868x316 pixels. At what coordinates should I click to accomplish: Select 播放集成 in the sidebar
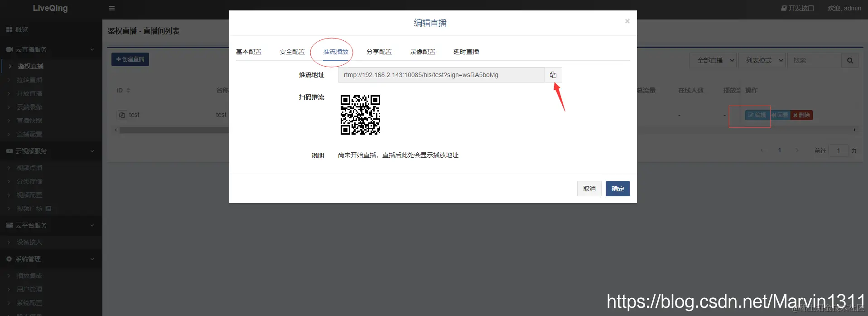coord(51,276)
